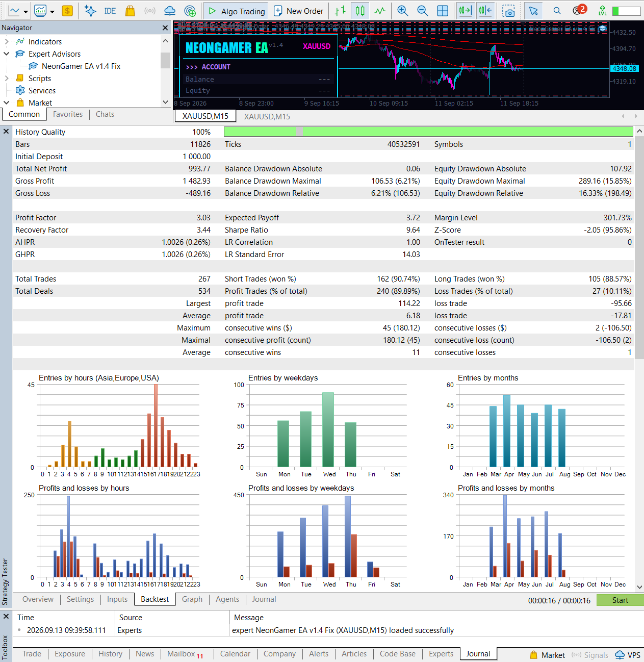The width and height of the screenshot is (644, 662).
Task: Open the search magnifier icon
Action: [x=557, y=11]
